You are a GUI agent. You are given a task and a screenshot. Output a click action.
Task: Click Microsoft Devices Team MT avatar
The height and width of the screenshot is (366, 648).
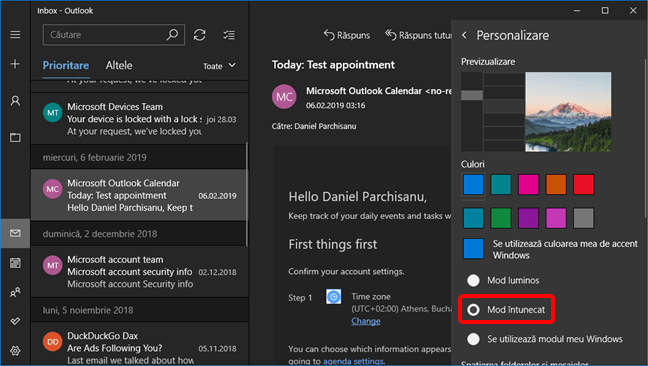click(x=52, y=112)
